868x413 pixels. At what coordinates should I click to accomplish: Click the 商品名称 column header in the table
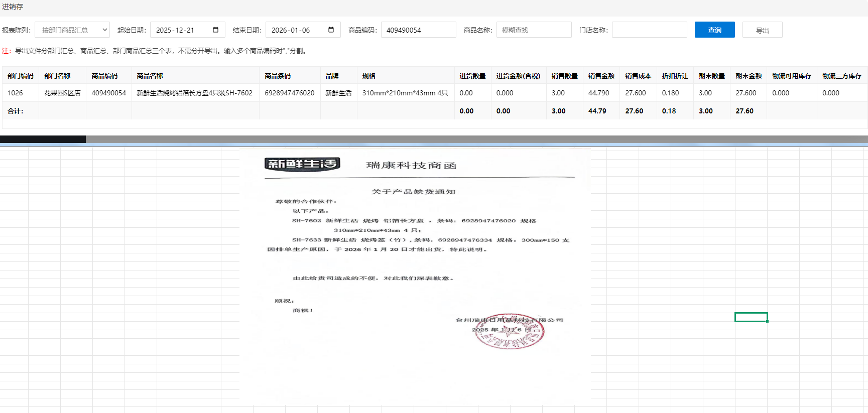click(x=150, y=76)
